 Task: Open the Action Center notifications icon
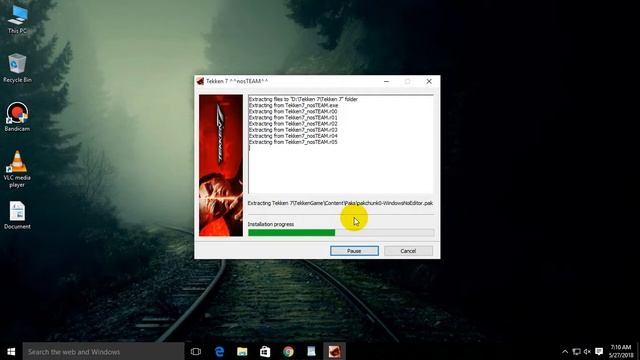pyautogui.click(x=599, y=351)
